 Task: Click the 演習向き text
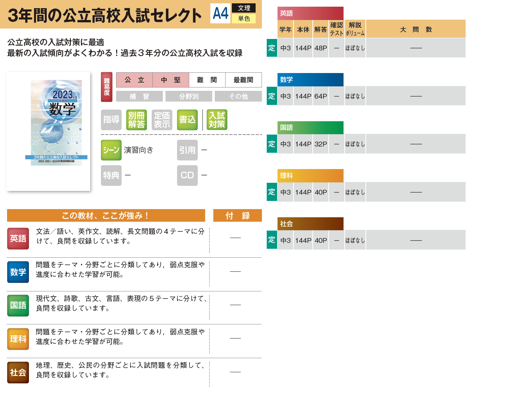138,150
